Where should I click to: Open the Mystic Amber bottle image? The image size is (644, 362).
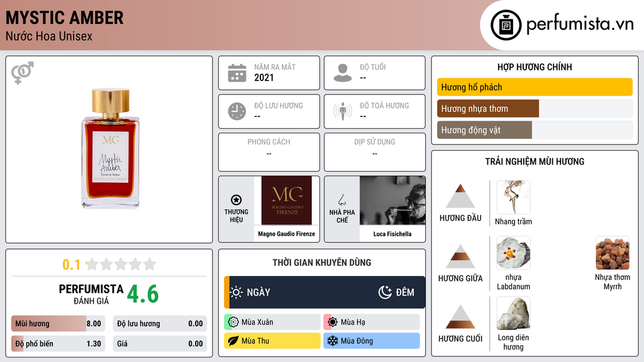pos(109,148)
